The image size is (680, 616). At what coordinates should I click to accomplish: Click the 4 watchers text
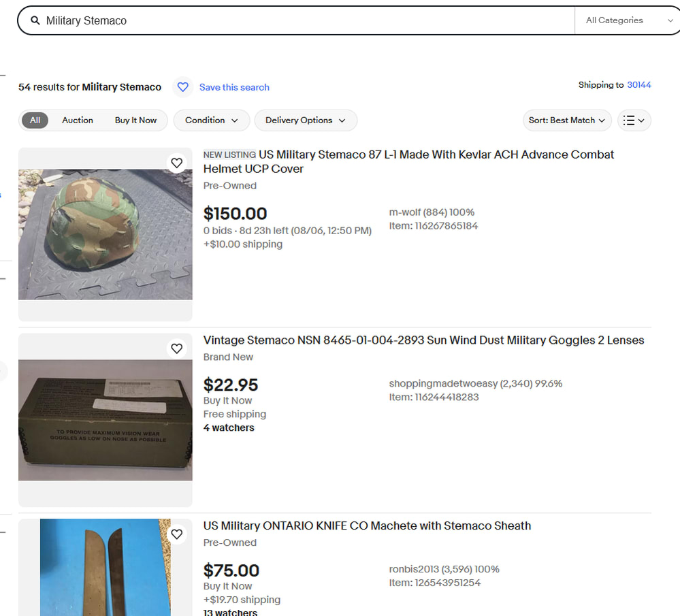[229, 427]
